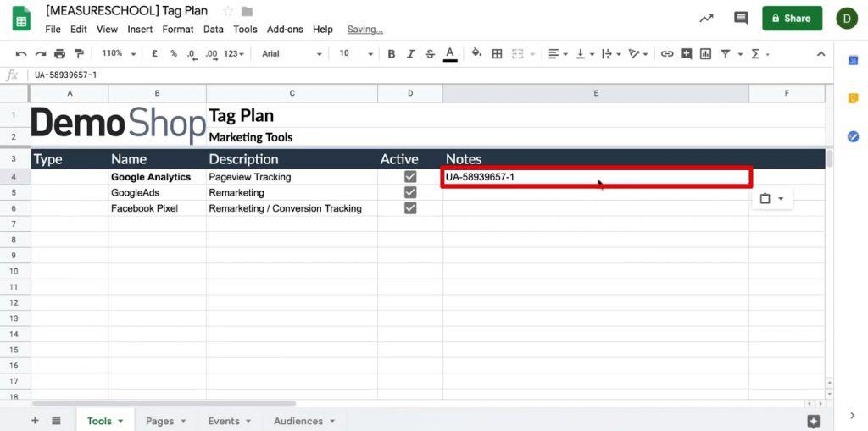Open the font size 10 dropdown
This screenshot has width=868, height=431.
[x=356, y=53]
